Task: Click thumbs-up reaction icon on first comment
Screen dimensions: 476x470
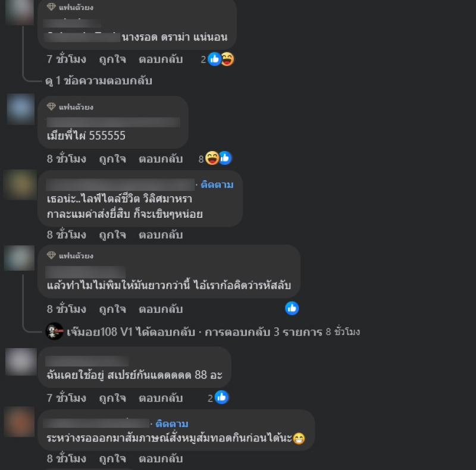Action: click(214, 59)
